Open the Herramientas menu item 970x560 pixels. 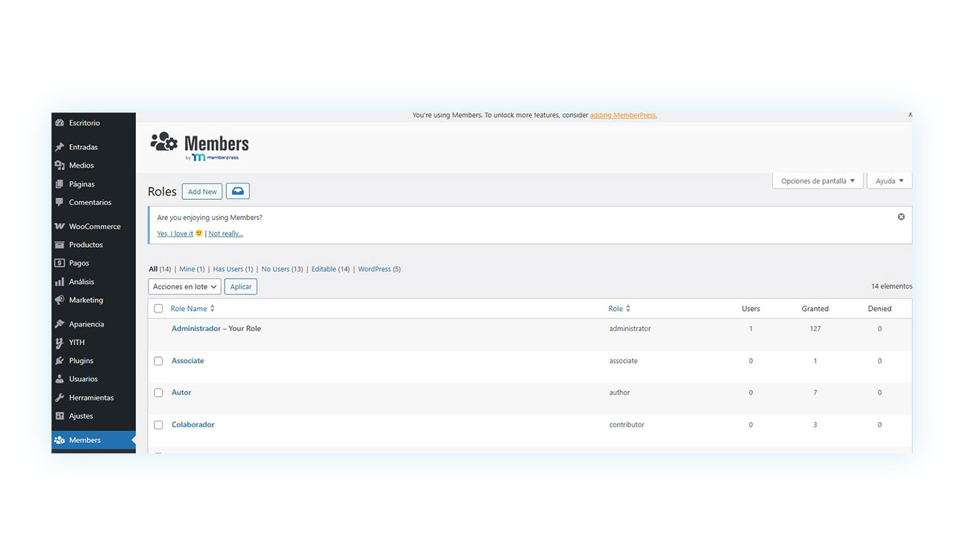(93, 397)
